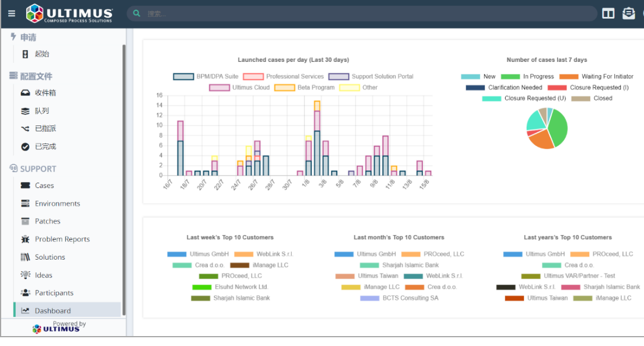Screen dimensions: 644x346
Task: Toggle the Other legend series
Action: coord(359,88)
